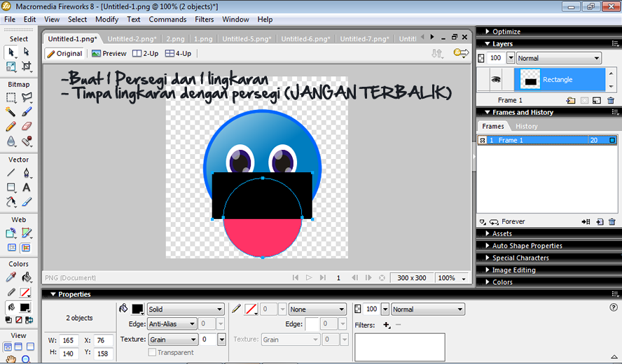Pick the Magic Wand tool
Image resolution: width=622 pixels, height=364 pixels.
11,112
